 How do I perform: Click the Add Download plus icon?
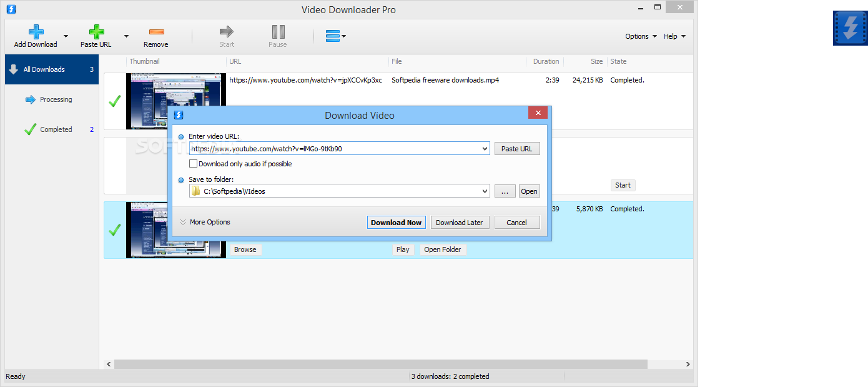point(36,32)
